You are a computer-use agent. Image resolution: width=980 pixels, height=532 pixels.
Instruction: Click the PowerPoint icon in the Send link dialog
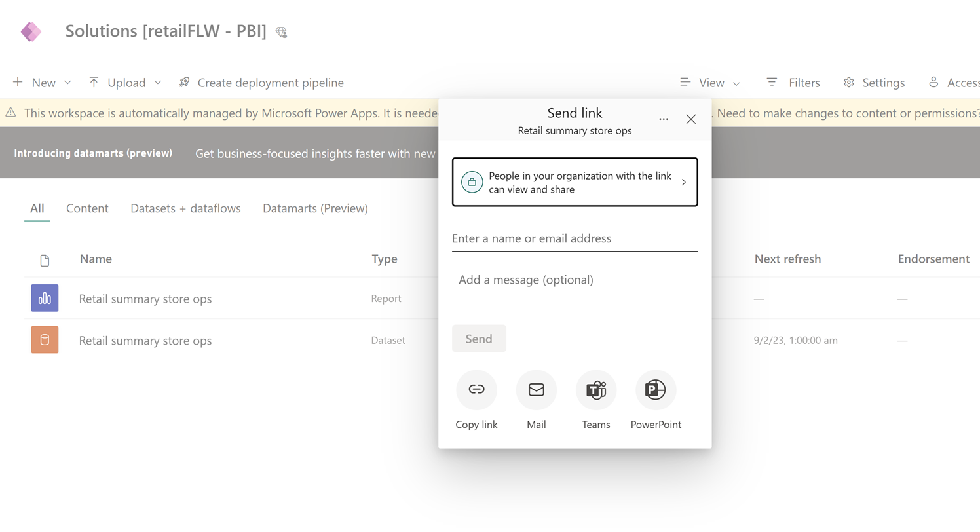click(x=656, y=390)
